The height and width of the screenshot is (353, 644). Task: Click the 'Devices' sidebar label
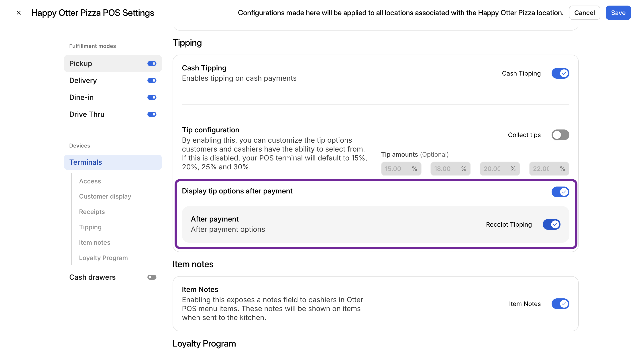[x=79, y=146]
